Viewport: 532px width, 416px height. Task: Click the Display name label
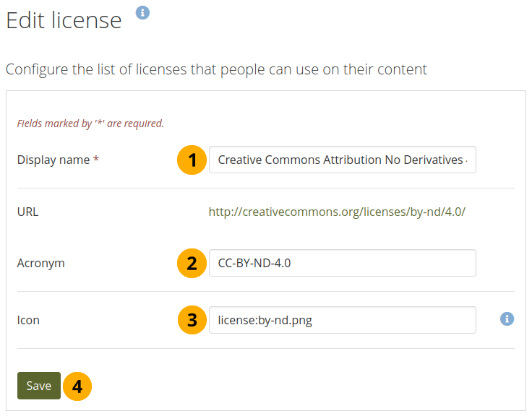pyautogui.click(x=53, y=160)
